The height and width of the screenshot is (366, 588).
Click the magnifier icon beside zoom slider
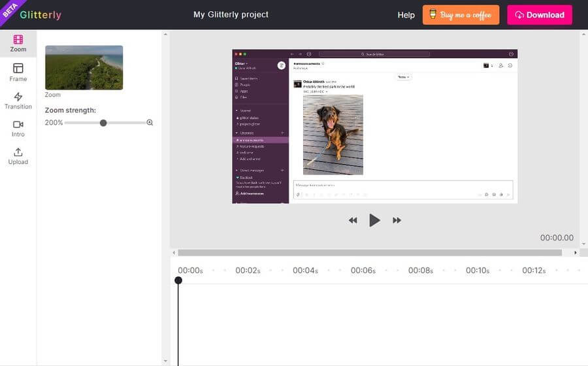(150, 122)
